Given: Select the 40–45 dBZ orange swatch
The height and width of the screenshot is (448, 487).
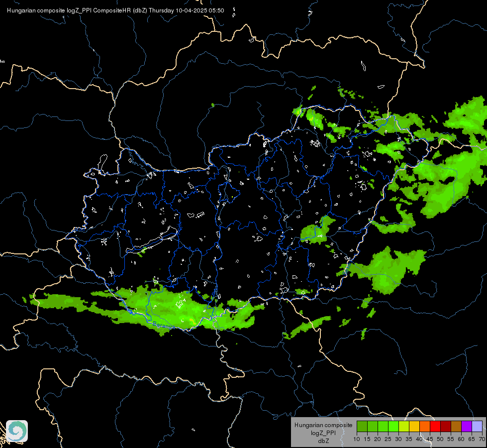Looking at the screenshot, I should coord(425,426).
